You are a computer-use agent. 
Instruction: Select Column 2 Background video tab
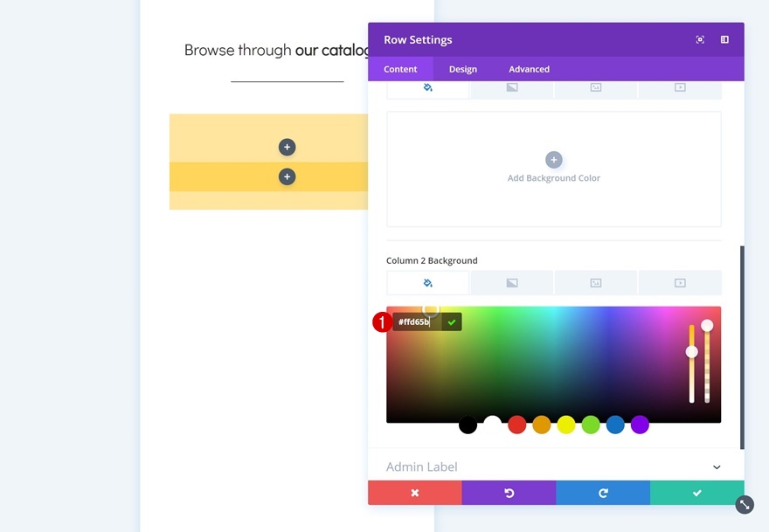coord(680,283)
